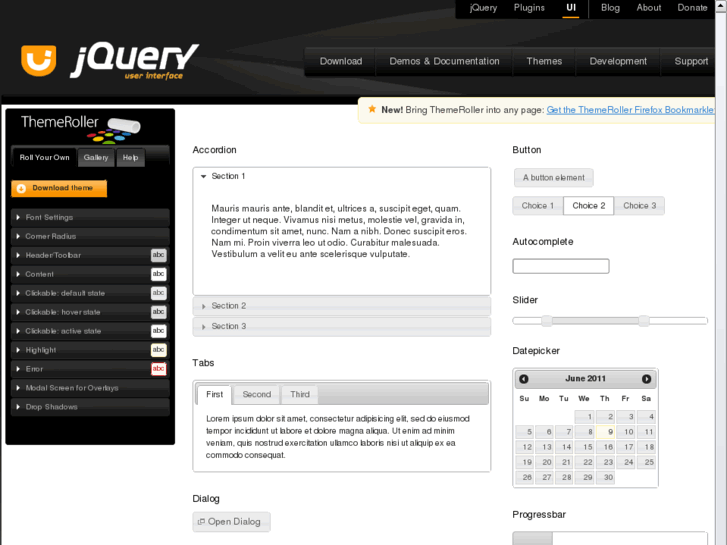Expand Modal Screen for Overlays settings
Image resolution: width=727 pixels, height=545 pixels.
tap(90, 388)
